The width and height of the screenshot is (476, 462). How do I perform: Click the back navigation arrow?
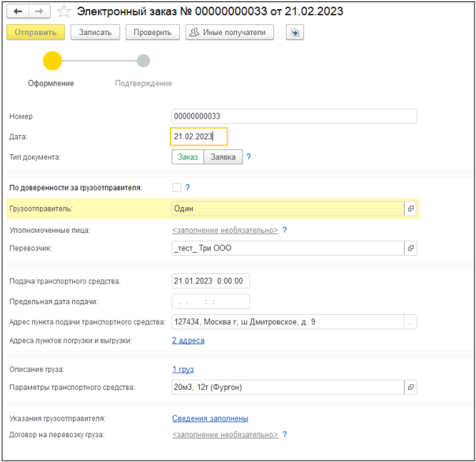(18, 12)
